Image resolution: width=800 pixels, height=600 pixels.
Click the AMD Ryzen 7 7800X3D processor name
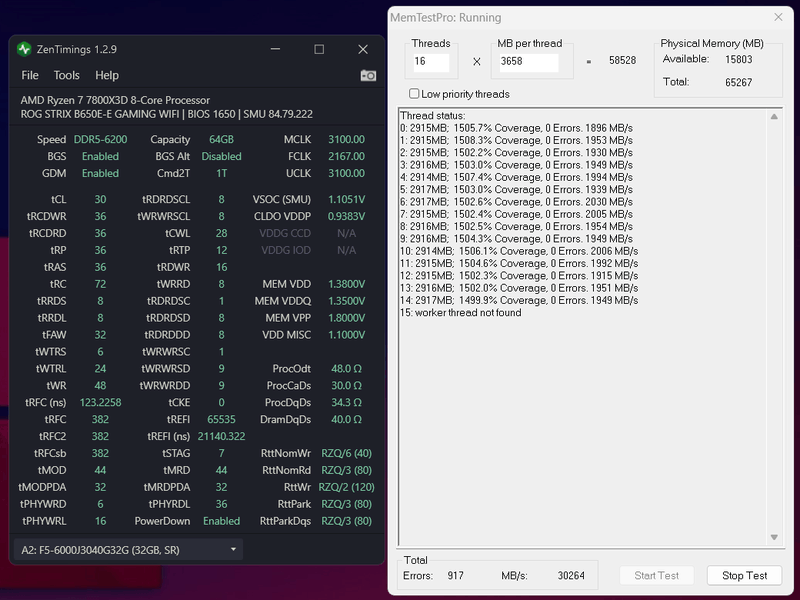pyautogui.click(x=115, y=100)
